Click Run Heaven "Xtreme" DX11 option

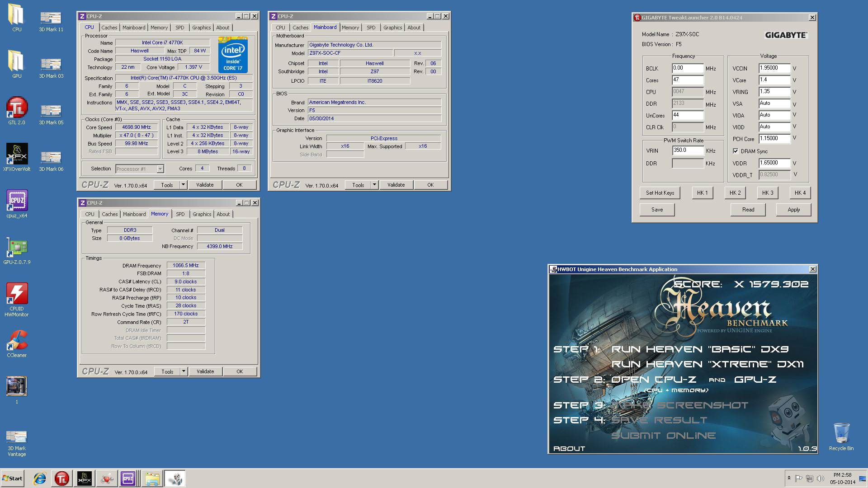click(x=708, y=364)
